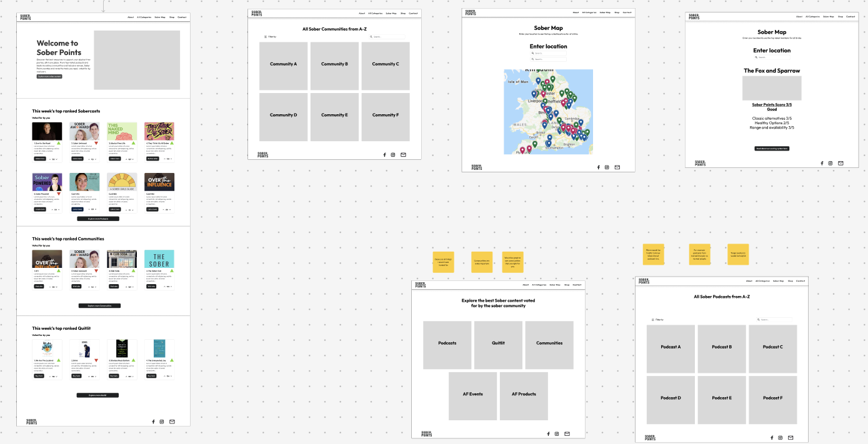This screenshot has height=444, width=868.
Task: Open Filter by dropdown in Podcasts A-Z frame
Action: [x=657, y=319]
